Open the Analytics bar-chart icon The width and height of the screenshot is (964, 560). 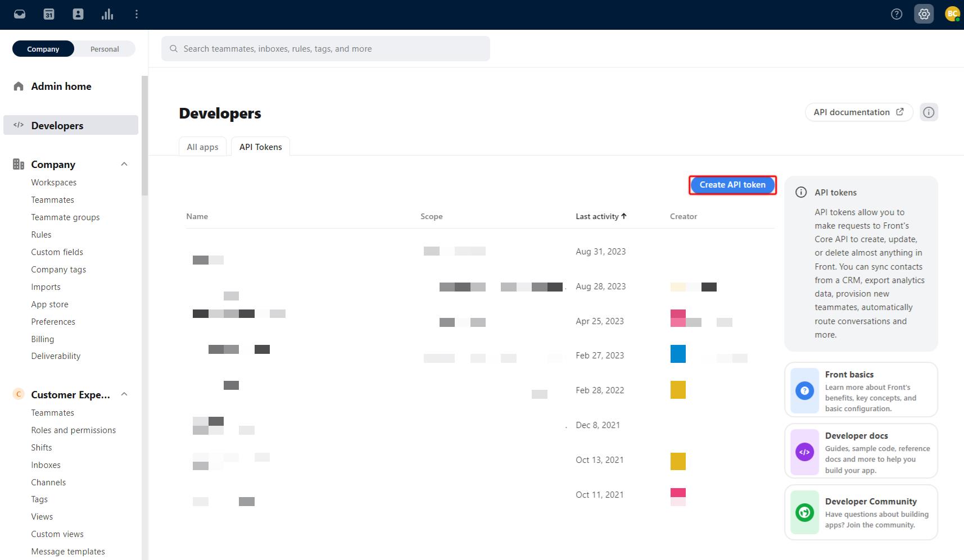pos(107,13)
